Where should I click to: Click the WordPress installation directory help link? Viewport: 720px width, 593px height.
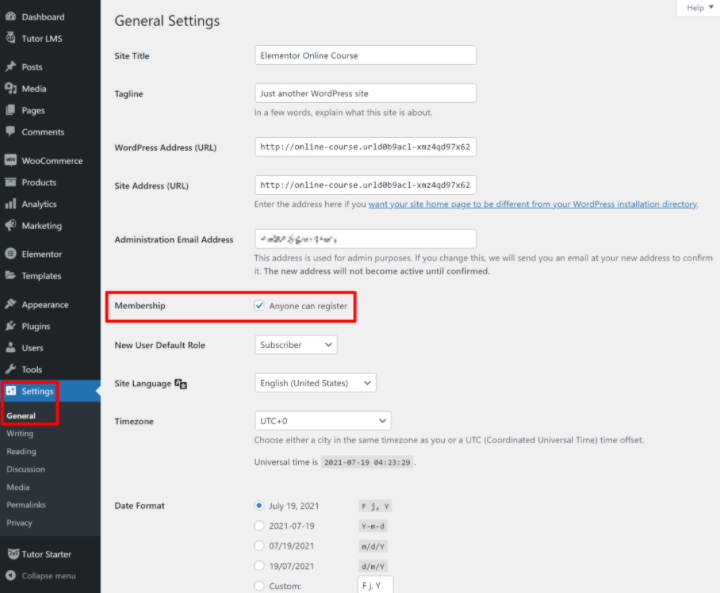[x=532, y=204]
